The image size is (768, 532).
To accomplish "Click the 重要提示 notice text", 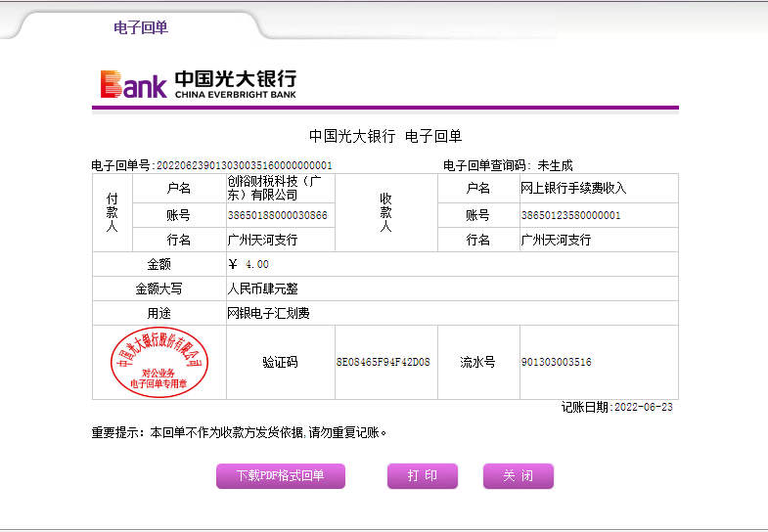I will click(x=239, y=431).
